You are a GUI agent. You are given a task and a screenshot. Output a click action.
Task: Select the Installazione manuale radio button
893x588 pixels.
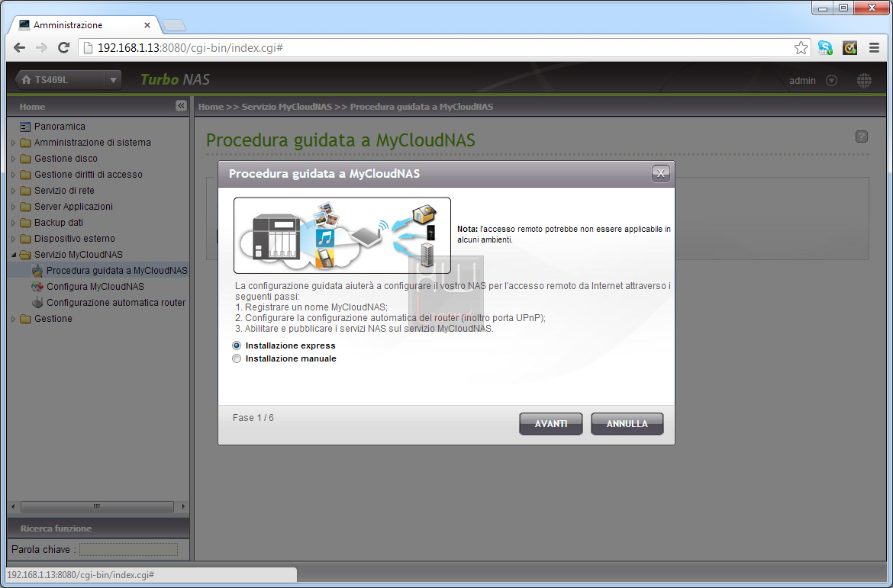(237, 358)
